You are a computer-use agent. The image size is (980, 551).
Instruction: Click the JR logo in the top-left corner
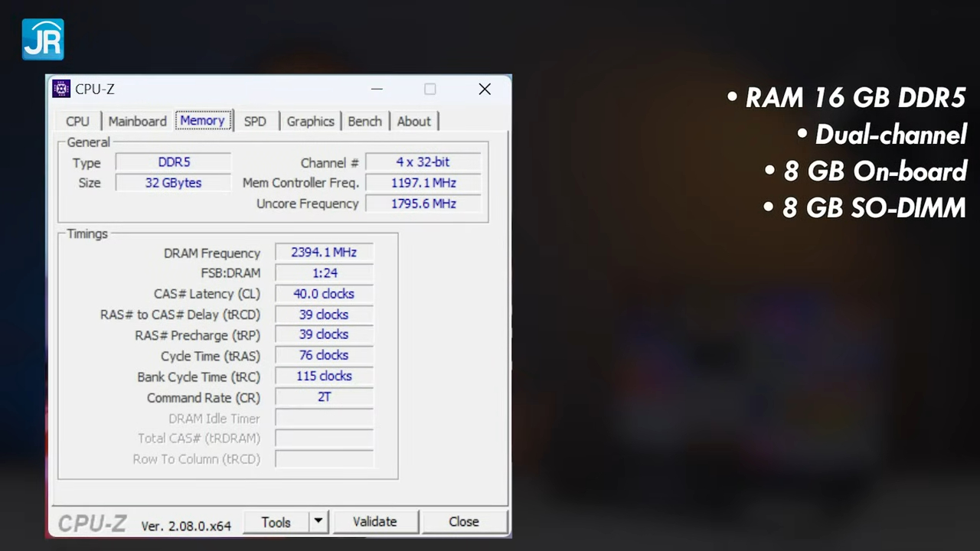(x=42, y=38)
